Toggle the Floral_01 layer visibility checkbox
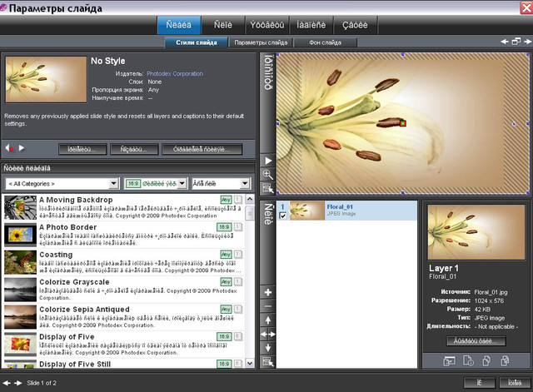The image size is (533, 392). click(282, 216)
